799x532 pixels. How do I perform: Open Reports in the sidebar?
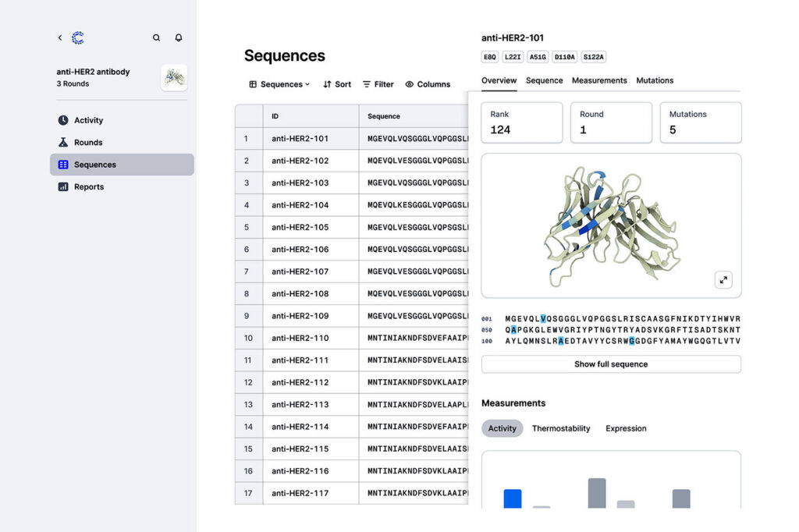[x=88, y=187]
